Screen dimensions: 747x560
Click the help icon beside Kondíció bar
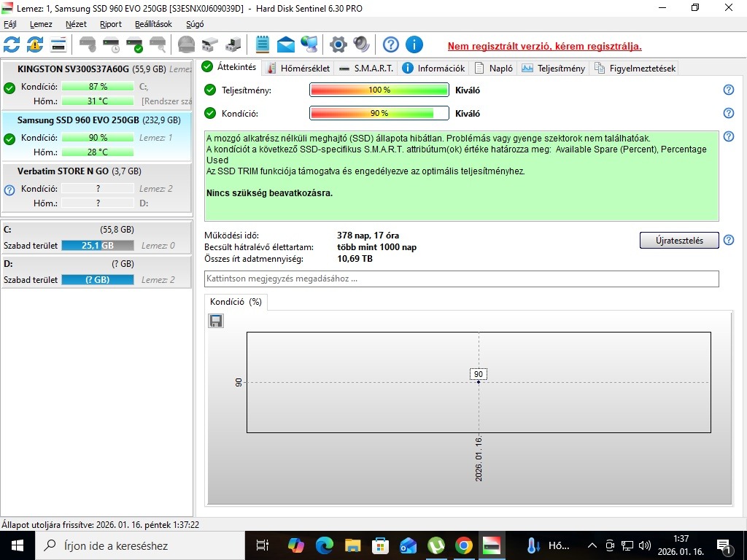point(729,113)
